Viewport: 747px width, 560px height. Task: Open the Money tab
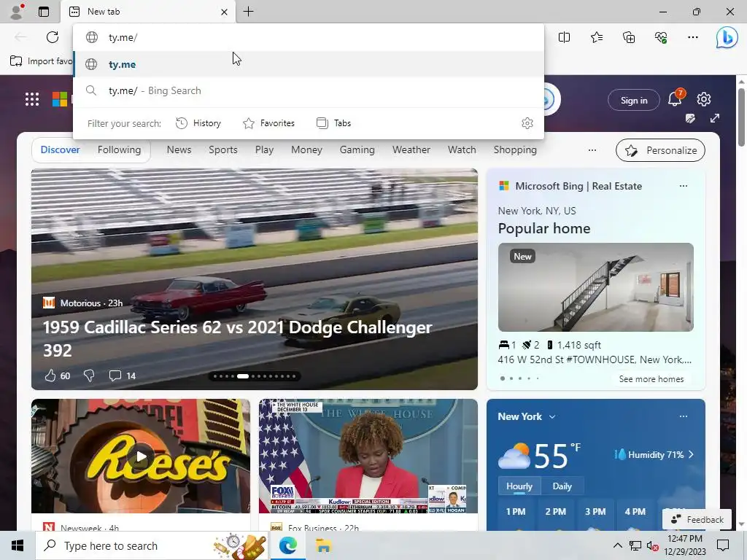pos(307,150)
